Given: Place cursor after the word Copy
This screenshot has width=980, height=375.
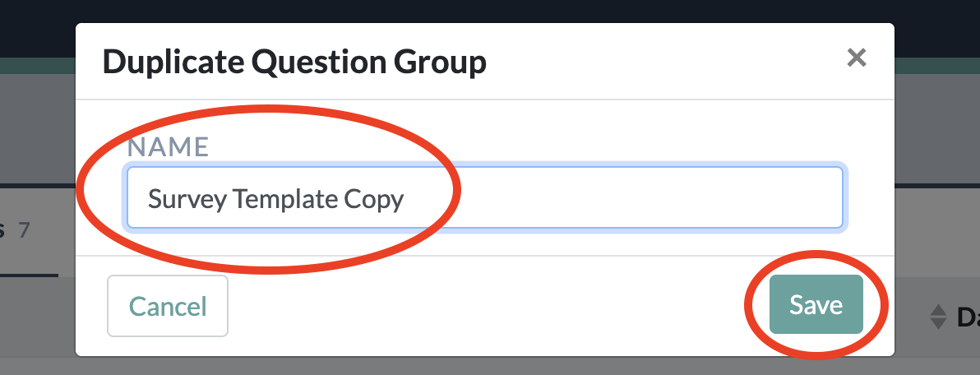Looking at the screenshot, I should (x=405, y=199).
